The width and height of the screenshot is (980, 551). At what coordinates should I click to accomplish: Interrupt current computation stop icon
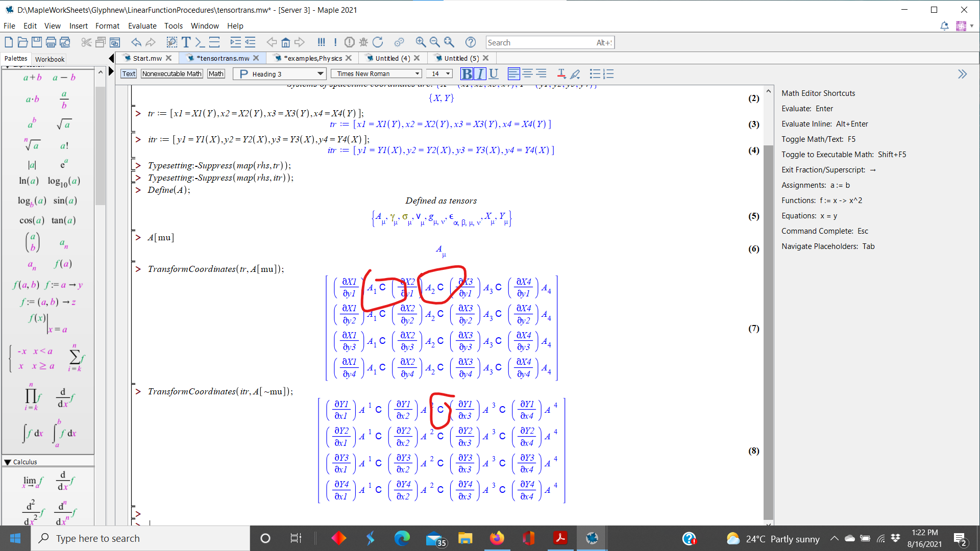(350, 42)
